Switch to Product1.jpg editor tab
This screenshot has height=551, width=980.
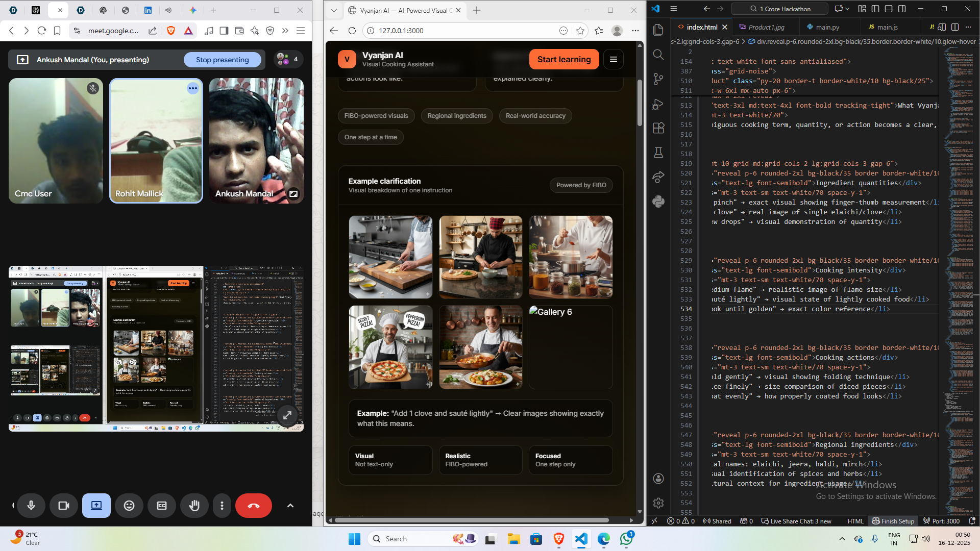tap(766, 27)
